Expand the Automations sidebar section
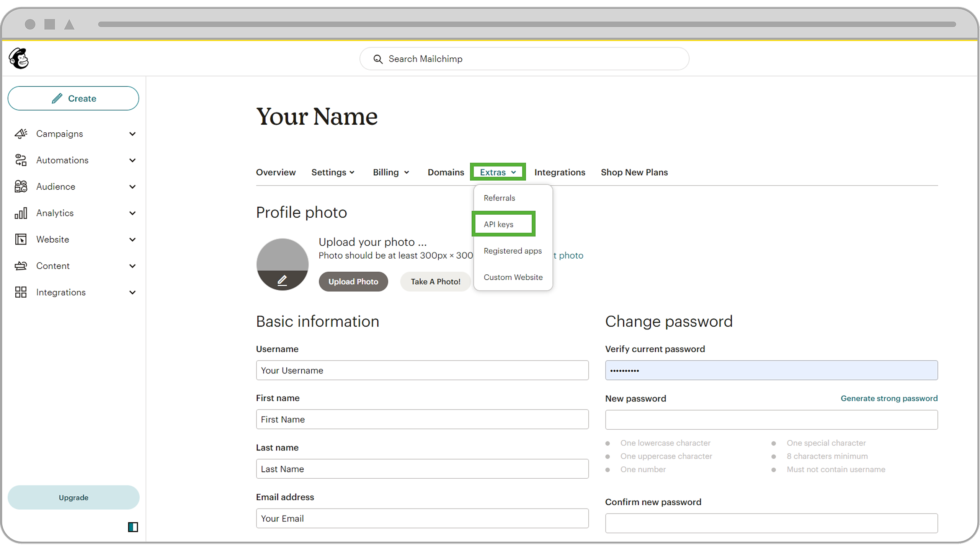Image resolution: width=980 pixels, height=551 pixels. pos(132,160)
